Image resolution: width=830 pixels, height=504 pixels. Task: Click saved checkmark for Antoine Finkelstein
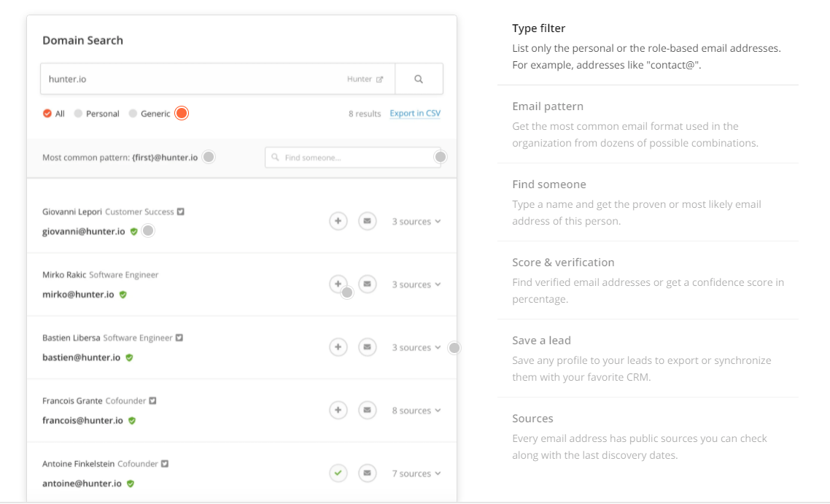pos(338,473)
